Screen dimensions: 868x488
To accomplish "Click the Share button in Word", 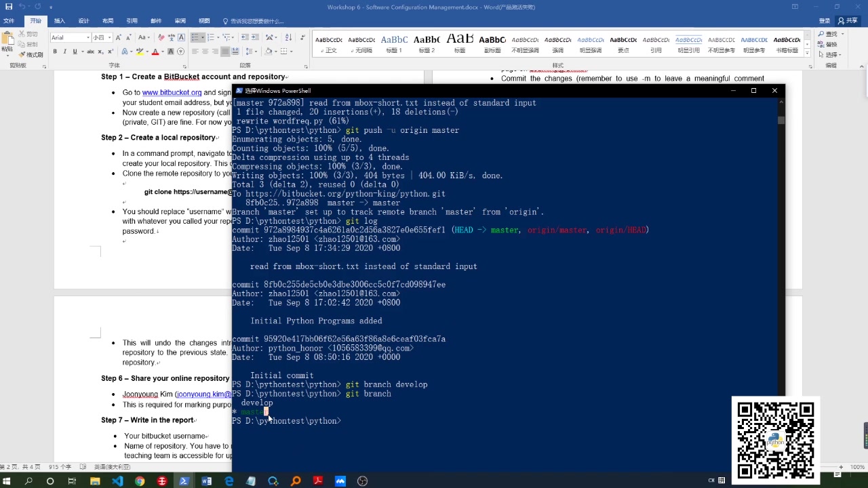I will pos(848,21).
